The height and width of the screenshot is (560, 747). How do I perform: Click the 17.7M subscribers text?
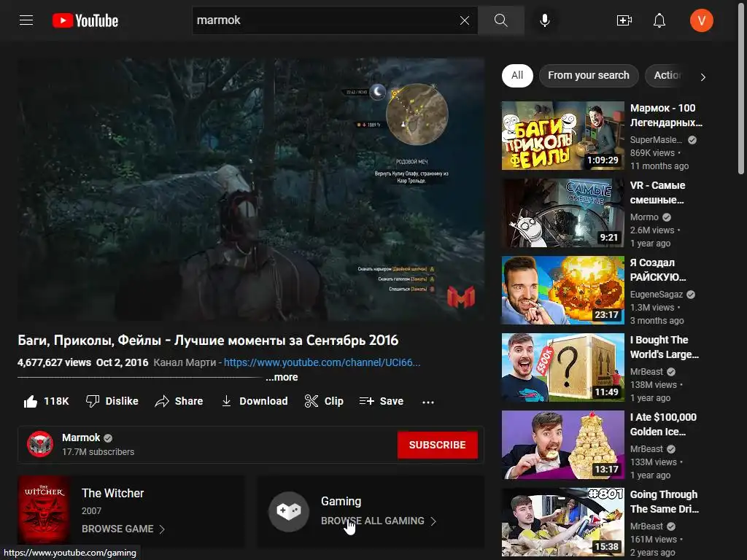(98, 452)
